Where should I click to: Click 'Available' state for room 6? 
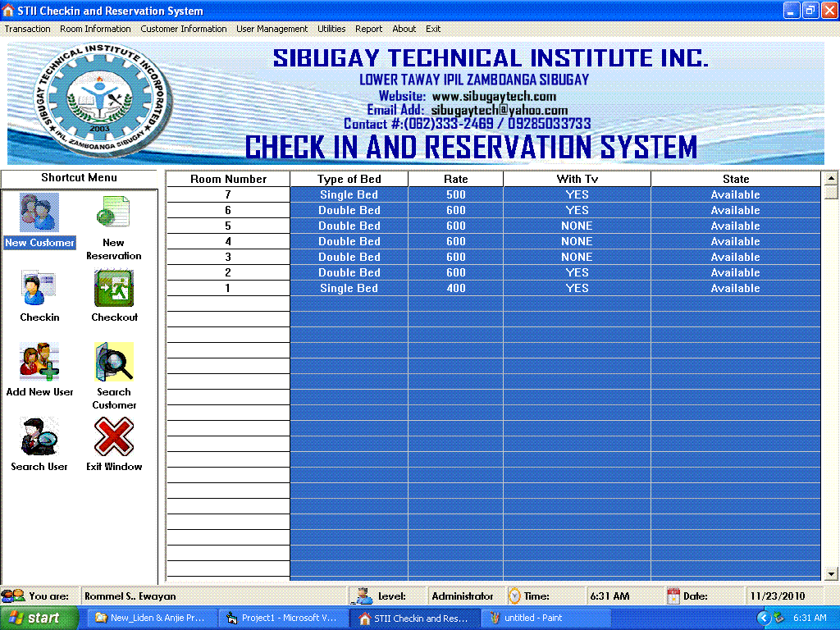(x=735, y=210)
